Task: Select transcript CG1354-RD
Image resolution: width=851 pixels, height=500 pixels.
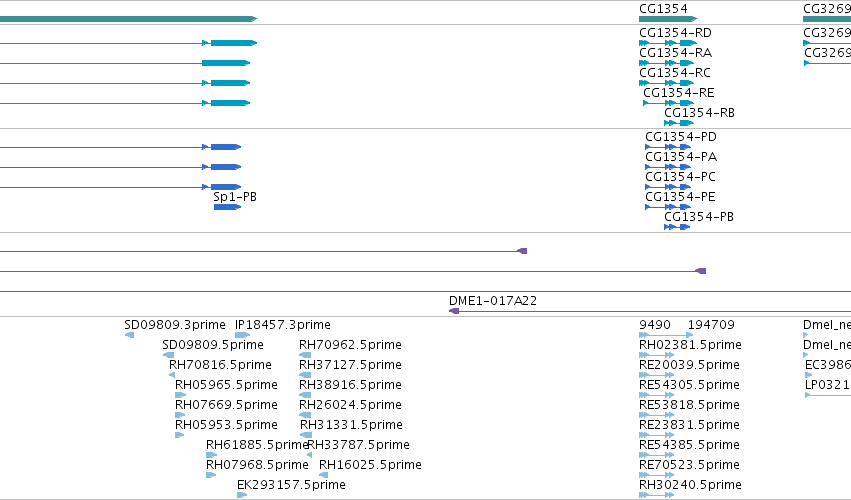Action: (x=675, y=33)
